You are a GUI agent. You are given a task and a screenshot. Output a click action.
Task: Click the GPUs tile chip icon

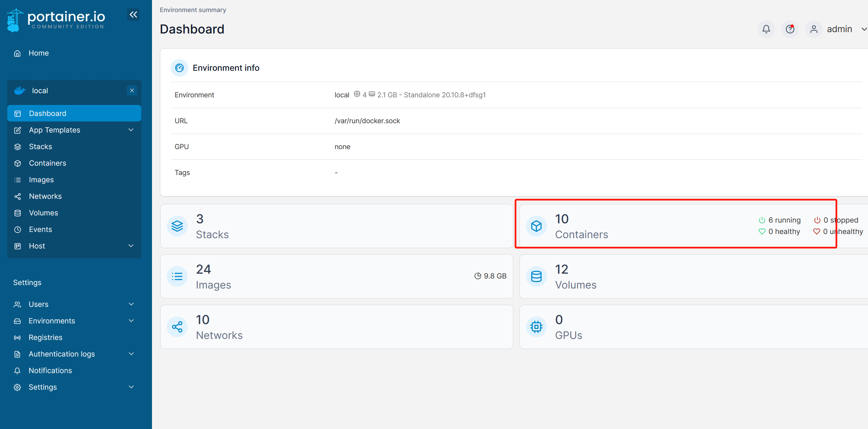click(536, 327)
